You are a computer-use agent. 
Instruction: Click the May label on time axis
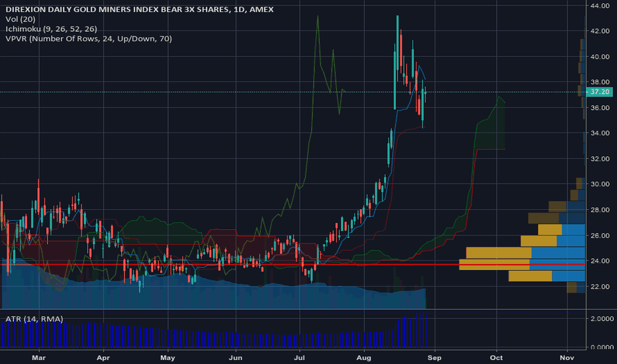[x=167, y=357]
